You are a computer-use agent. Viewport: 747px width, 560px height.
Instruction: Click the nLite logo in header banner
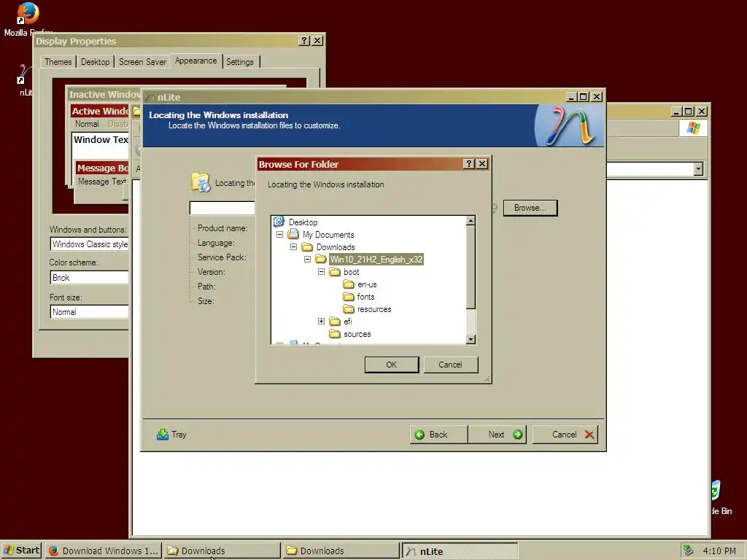pos(570,125)
